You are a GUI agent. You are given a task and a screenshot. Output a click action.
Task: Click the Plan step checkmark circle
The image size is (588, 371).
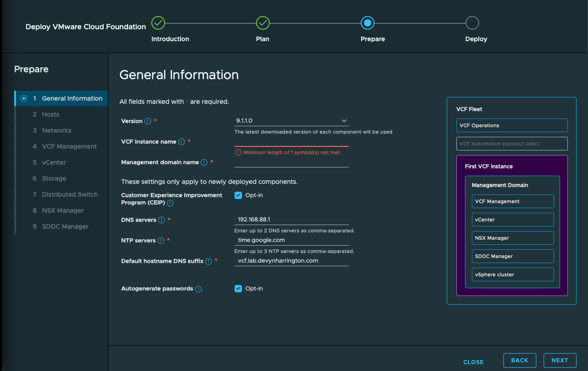pos(262,22)
